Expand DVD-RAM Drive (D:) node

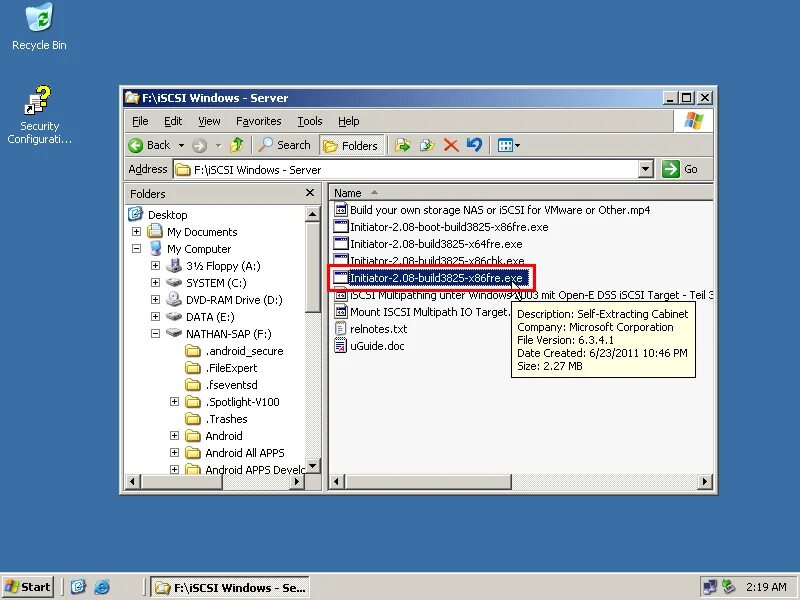155,299
